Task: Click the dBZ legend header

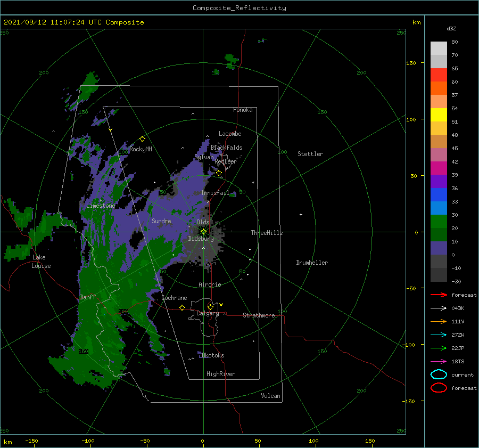Action: point(451,28)
